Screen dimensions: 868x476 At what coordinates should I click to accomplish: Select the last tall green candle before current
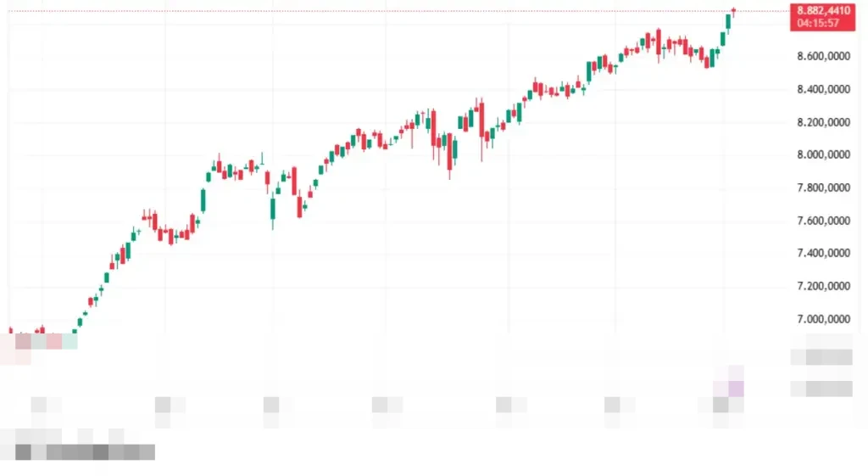coord(728,21)
